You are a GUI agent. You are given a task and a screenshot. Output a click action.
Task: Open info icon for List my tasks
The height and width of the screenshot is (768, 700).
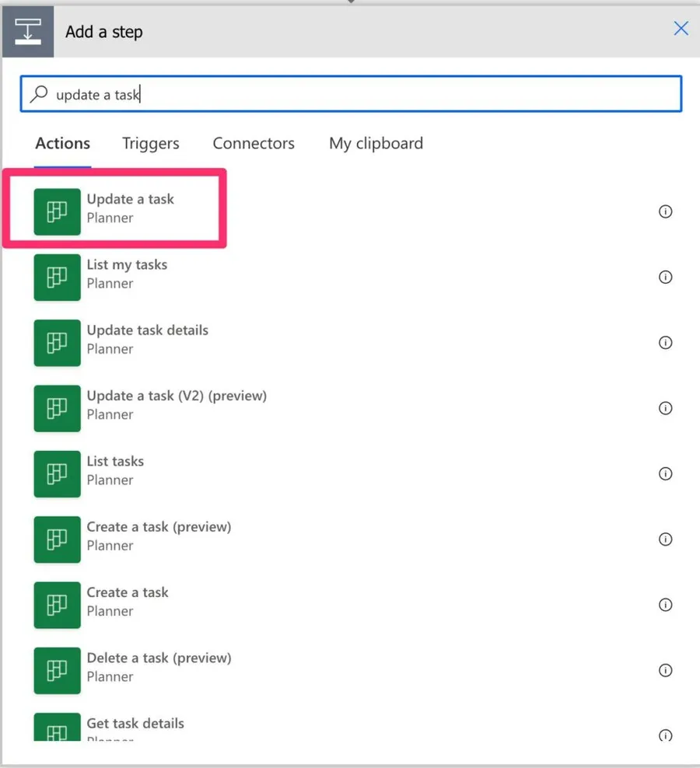coord(665,277)
